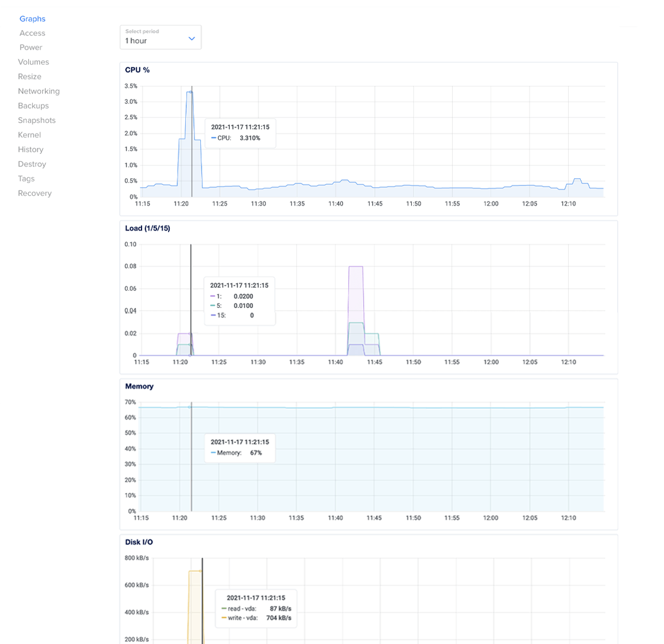Click the 12:10 label on CPU chart axis
Viewport: 664px width, 644px height.
568,204
